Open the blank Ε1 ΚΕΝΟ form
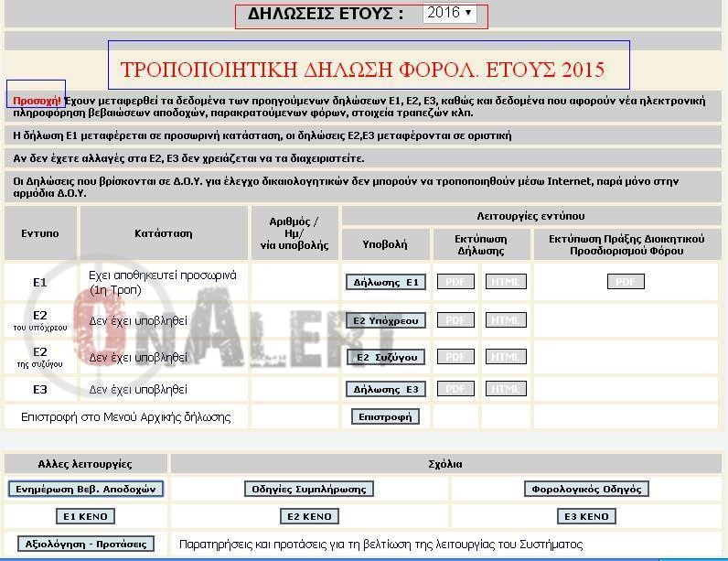This screenshot has height=561, width=728. point(86,516)
